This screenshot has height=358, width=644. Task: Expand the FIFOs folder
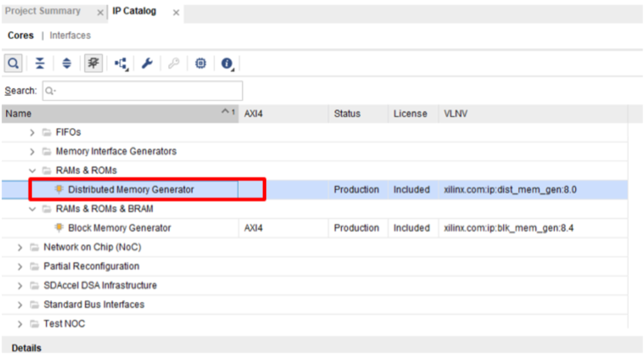click(33, 132)
